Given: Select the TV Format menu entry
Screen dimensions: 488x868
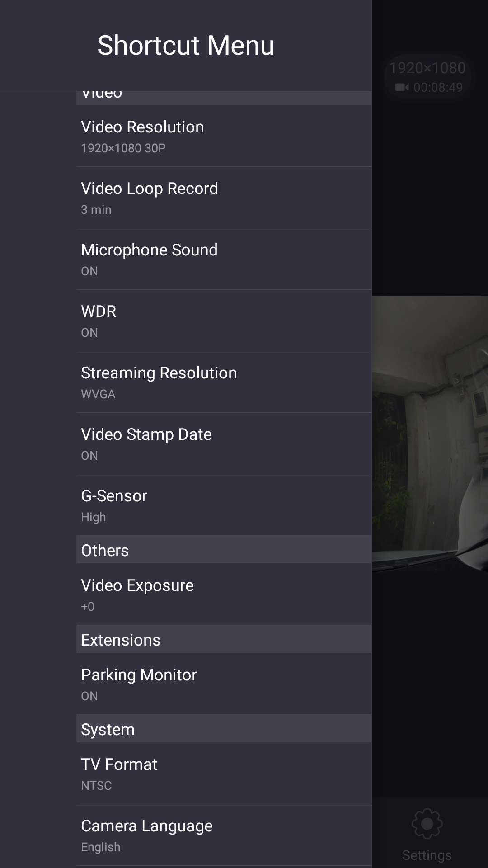Looking at the screenshot, I should 224,774.
